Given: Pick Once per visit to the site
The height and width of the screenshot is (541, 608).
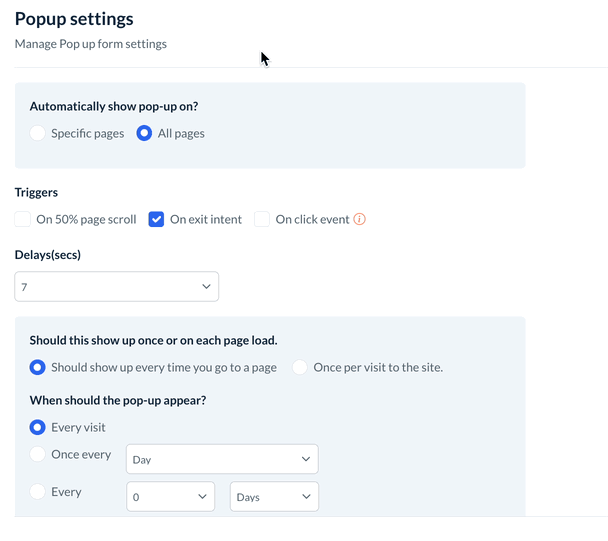Looking at the screenshot, I should coord(300,367).
